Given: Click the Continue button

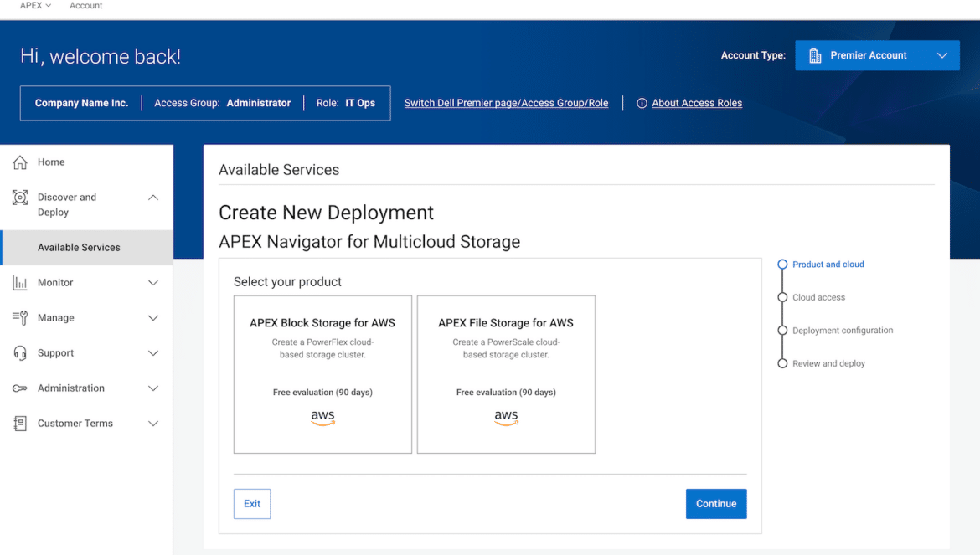Looking at the screenshot, I should [716, 504].
